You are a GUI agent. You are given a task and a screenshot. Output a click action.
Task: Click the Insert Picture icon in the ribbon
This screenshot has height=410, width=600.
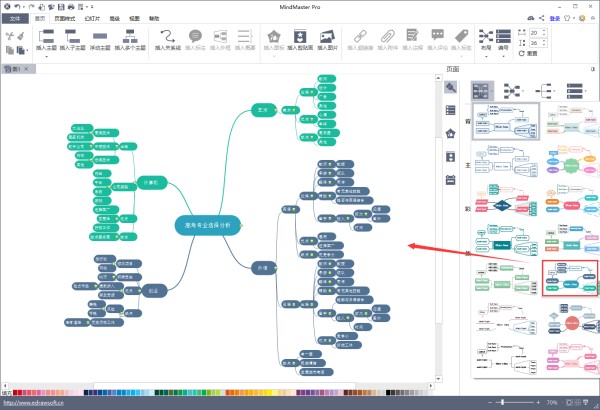tap(327, 37)
